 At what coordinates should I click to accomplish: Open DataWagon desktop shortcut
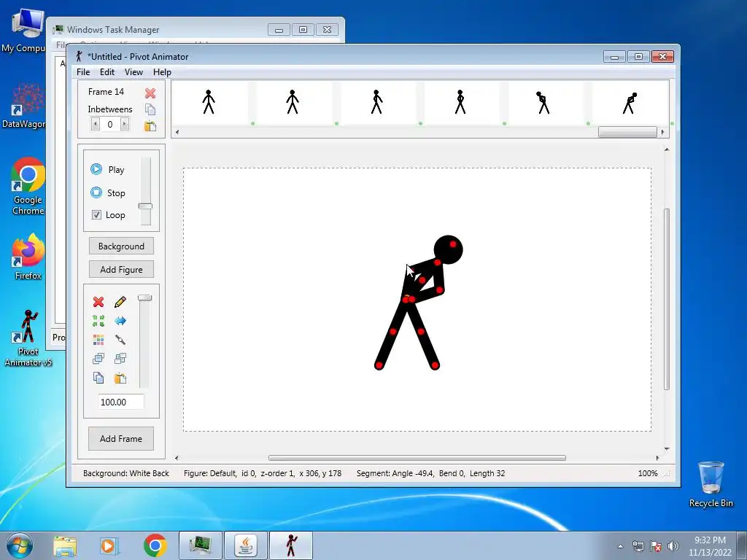pyautogui.click(x=24, y=106)
